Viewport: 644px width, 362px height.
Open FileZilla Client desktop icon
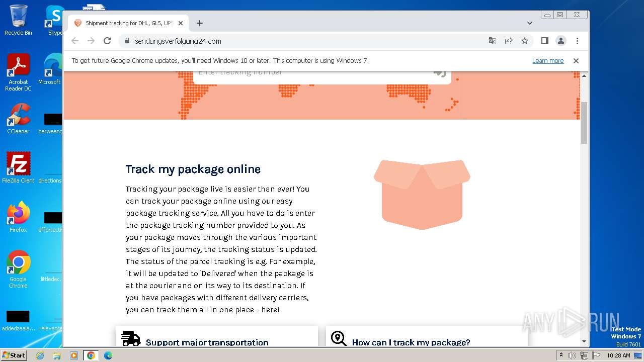click(x=18, y=168)
